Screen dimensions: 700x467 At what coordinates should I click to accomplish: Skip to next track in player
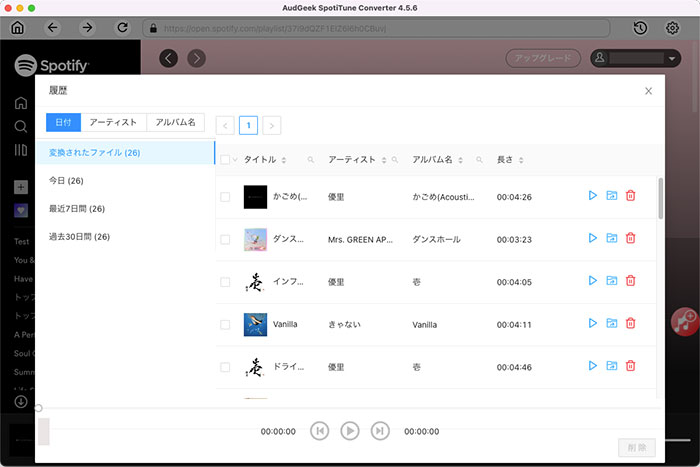380,431
